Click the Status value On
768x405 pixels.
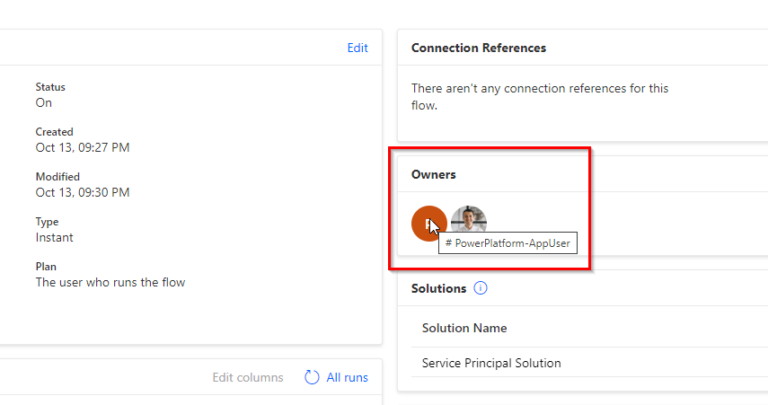point(44,103)
